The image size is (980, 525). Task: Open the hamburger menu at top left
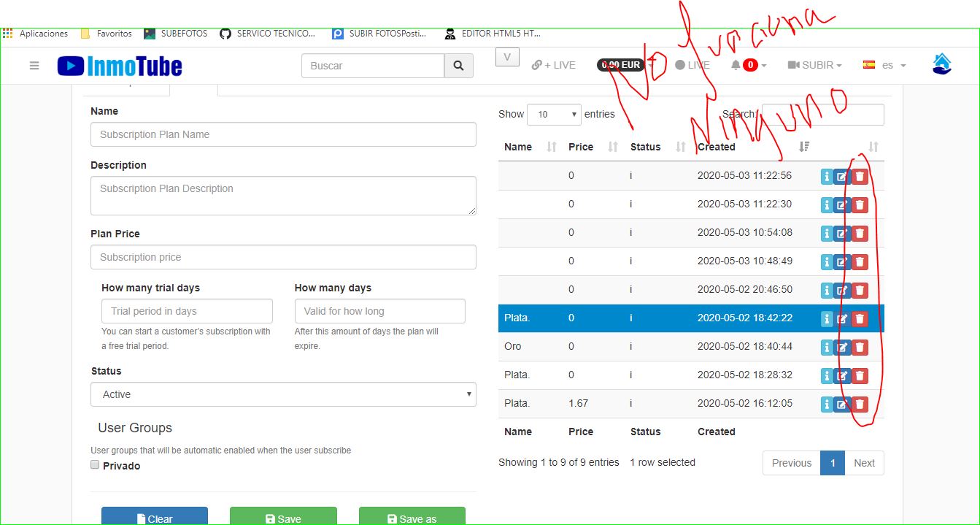[x=34, y=64]
